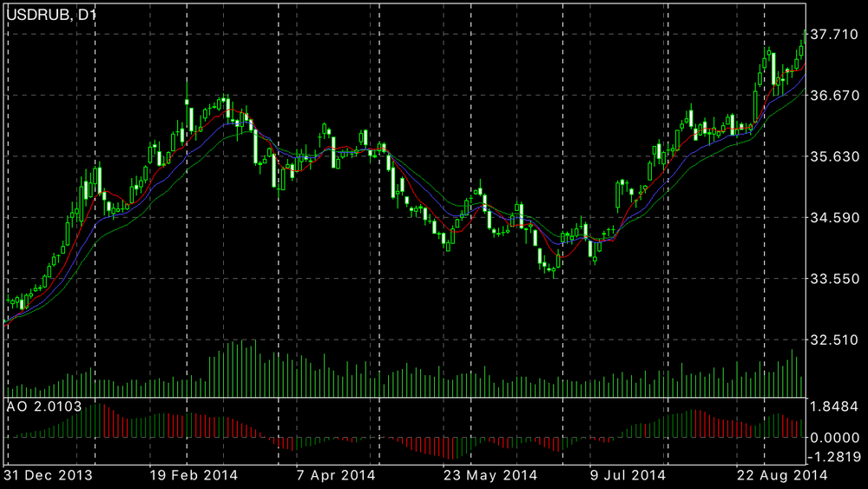
Task: Click the 22 Aug 2014 date label
Action: pyautogui.click(x=782, y=475)
